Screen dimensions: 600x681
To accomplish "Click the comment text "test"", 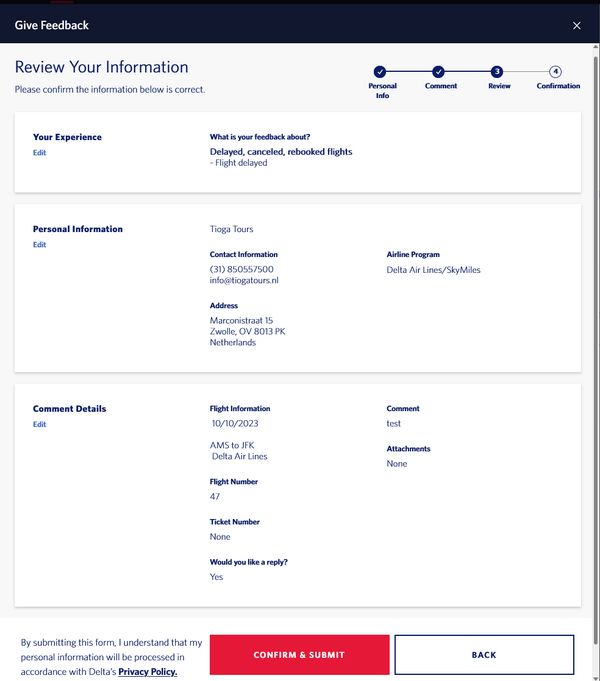I will click(x=394, y=423).
